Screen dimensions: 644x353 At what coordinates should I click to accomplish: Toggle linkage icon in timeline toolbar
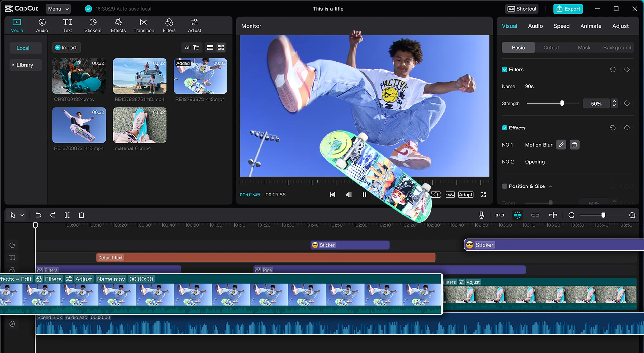click(x=535, y=215)
